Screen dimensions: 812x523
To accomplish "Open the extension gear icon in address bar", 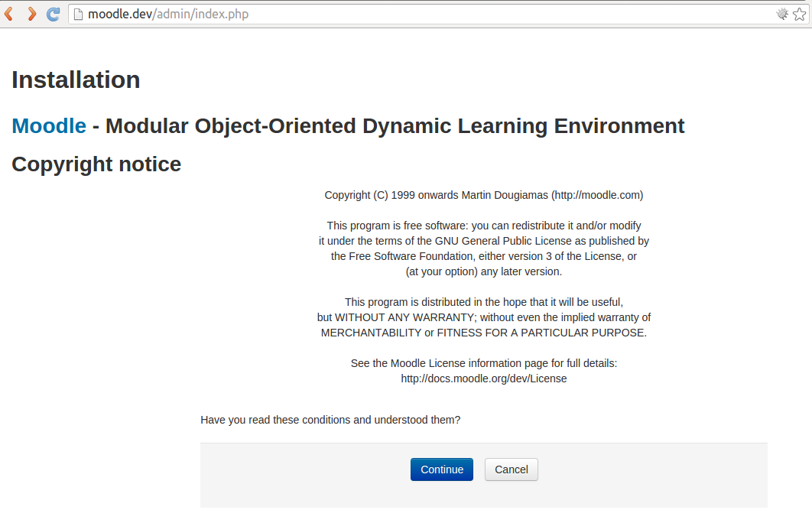I will click(x=782, y=14).
